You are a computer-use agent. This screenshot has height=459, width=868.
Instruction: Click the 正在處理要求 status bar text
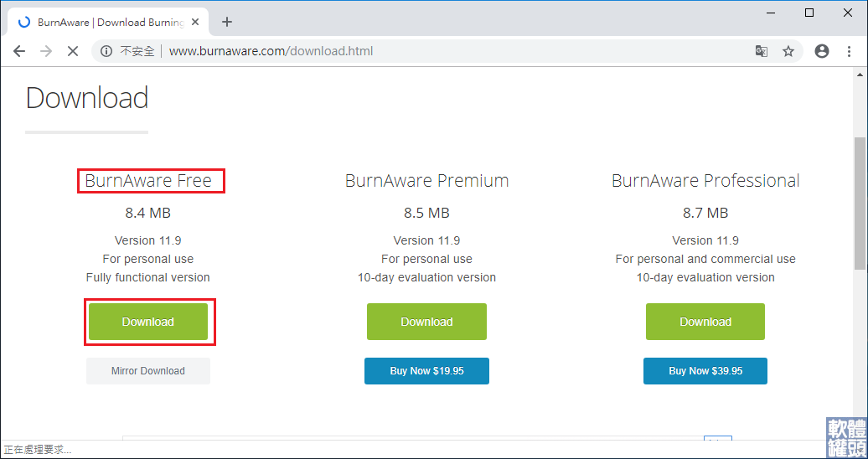37,450
